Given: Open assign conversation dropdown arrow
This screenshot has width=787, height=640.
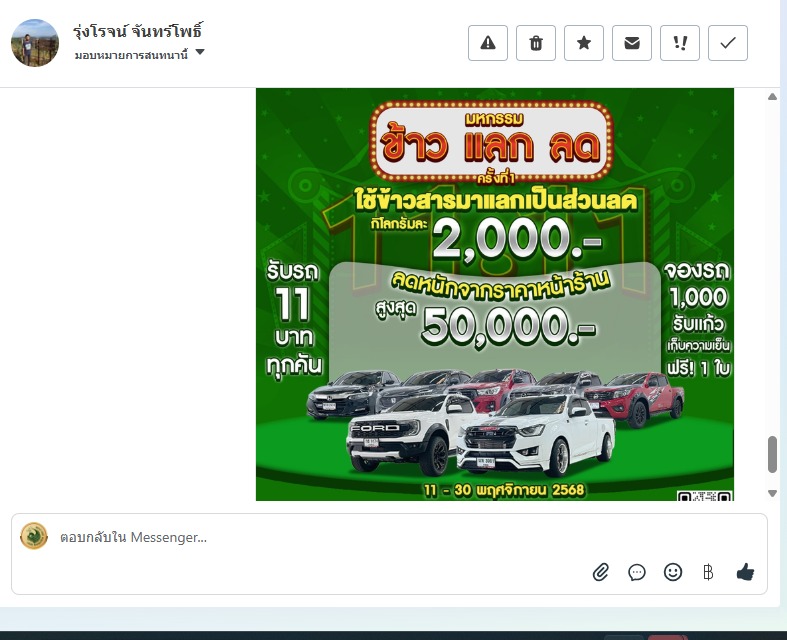Looking at the screenshot, I should coord(200,52).
